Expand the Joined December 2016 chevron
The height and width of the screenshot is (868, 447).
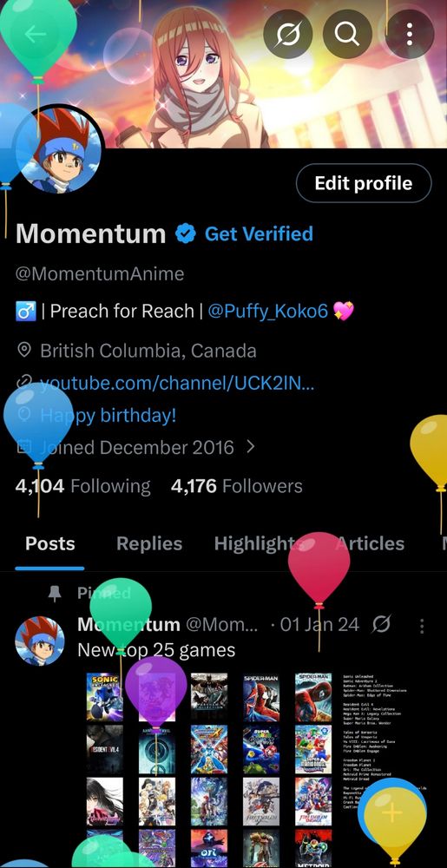pyautogui.click(x=251, y=446)
